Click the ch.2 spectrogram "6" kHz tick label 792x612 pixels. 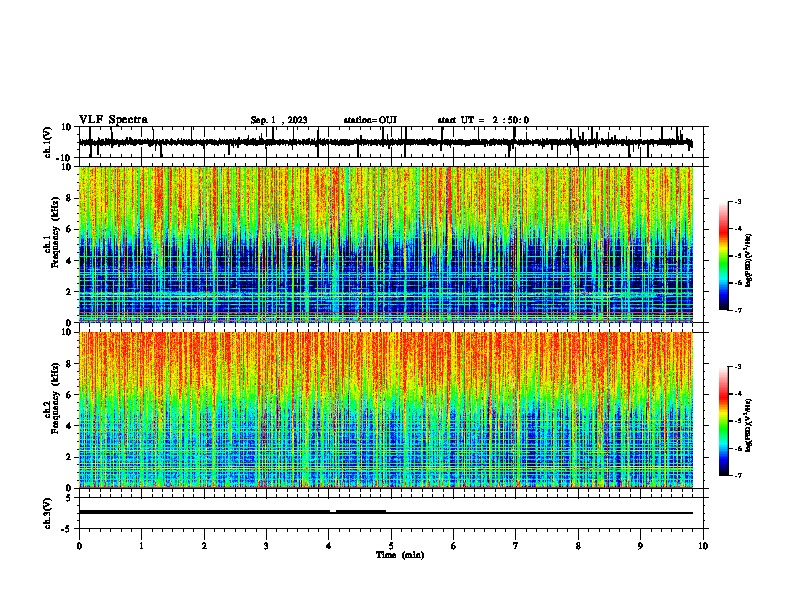tap(69, 395)
